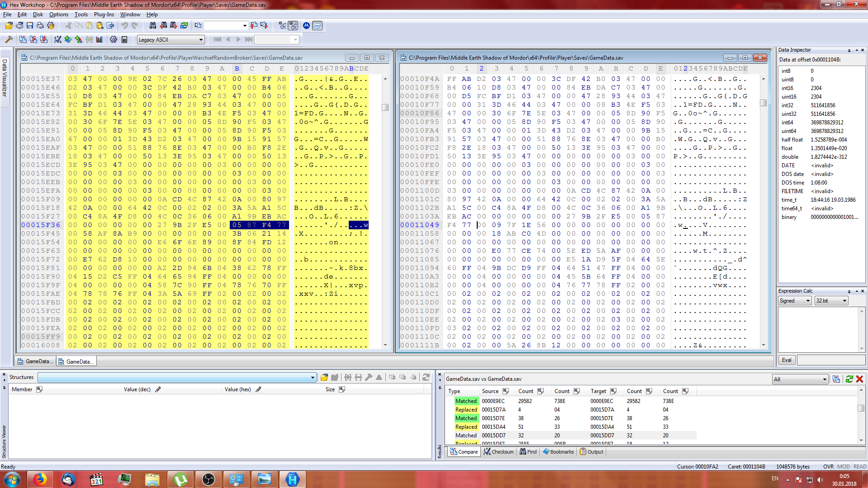Toggle OVR insert mode in status bar

(828, 466)
